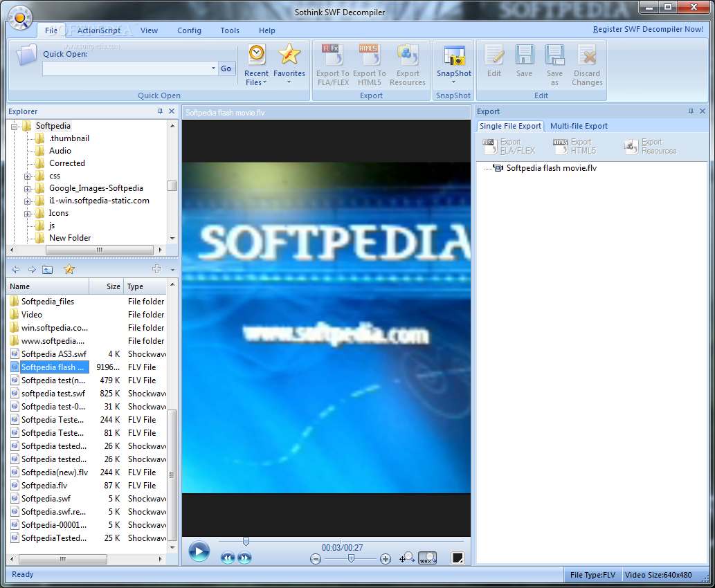Click the background color black square icon
Viewport: 715px width, 588px height.
[458, 558]
